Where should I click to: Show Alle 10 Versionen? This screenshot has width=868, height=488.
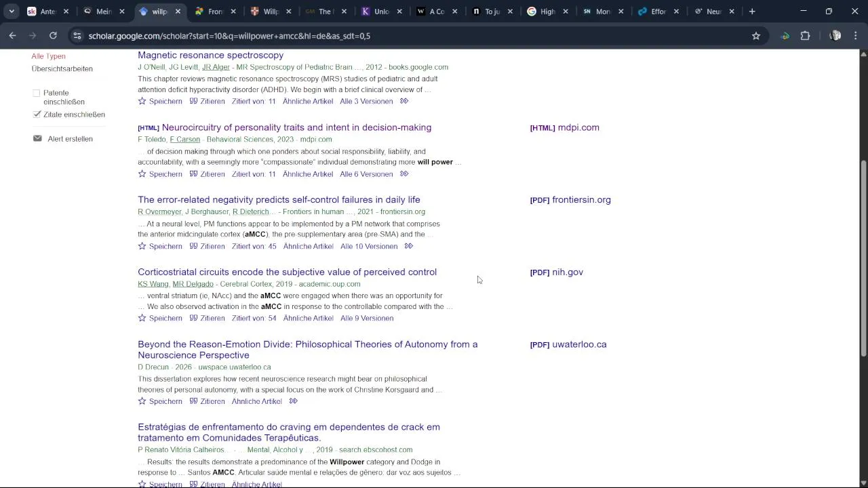point(369,246)
